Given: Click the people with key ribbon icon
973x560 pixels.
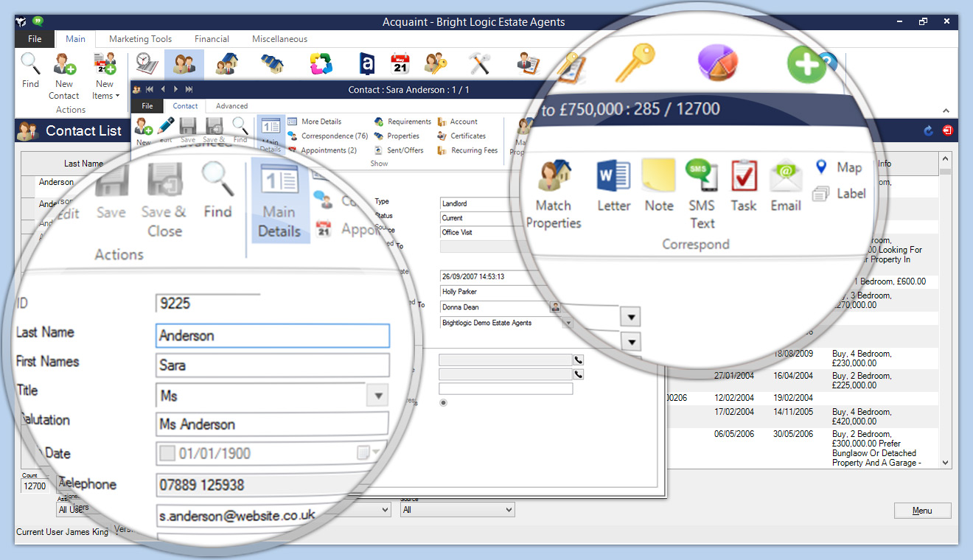Looking at the screenshot, I should (436, 64).
